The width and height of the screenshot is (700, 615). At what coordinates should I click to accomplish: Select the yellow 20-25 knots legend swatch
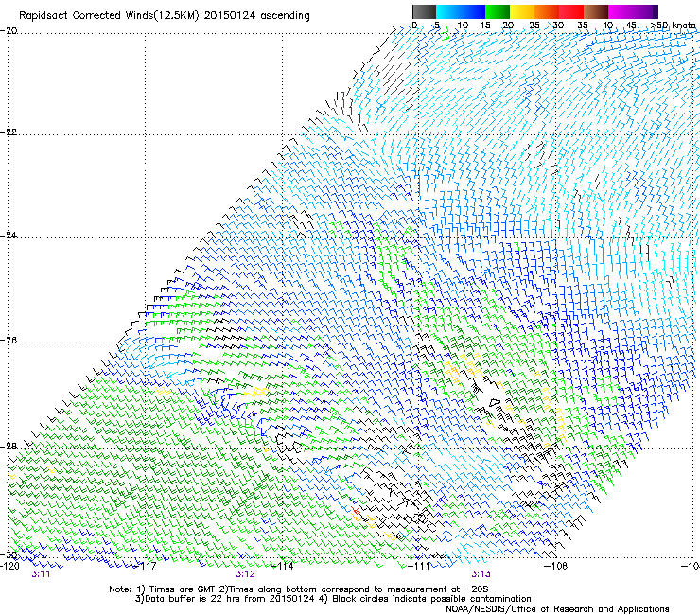pyautogui.click(x=522, y=11)
